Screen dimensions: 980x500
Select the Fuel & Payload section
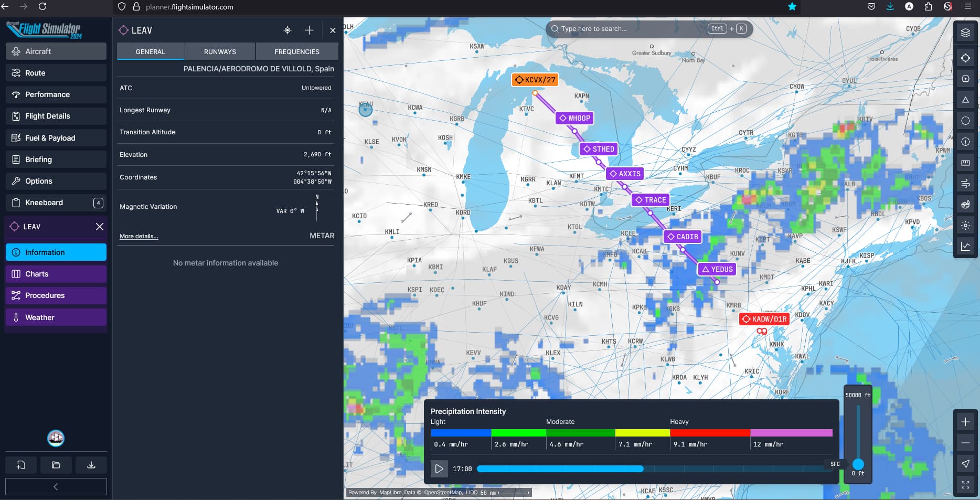pyautogui.click(x=56, y=137)
